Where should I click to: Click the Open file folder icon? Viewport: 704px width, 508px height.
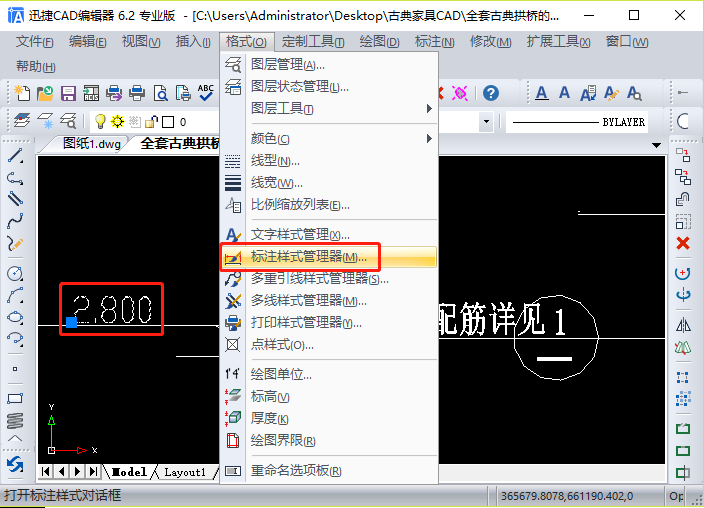[x=45, y=93]
